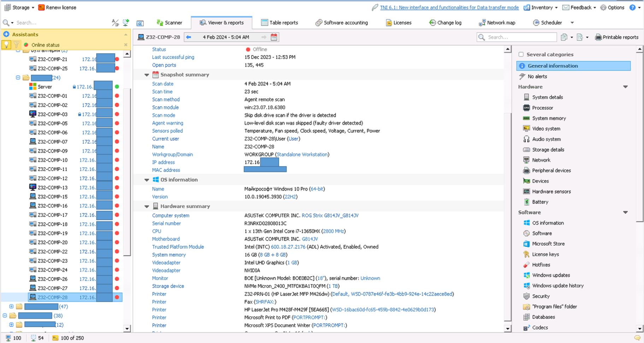Open the Feedback menu
644x343 pixels.
point(579,7)
